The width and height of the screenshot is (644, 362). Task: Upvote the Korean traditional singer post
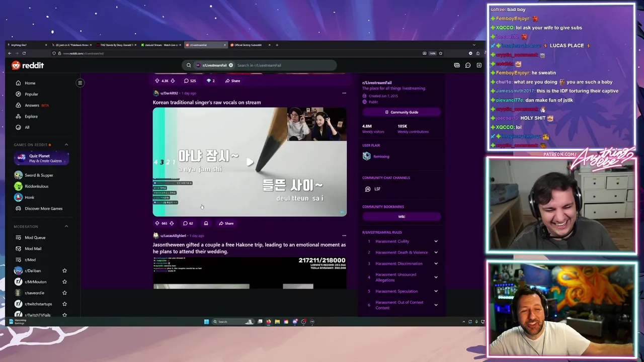[157, 223]
